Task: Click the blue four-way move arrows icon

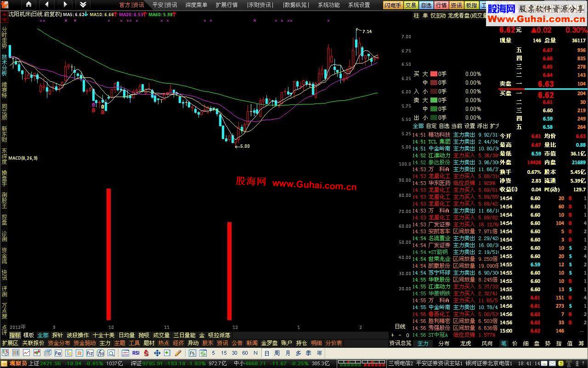Action: pos(157,353)
